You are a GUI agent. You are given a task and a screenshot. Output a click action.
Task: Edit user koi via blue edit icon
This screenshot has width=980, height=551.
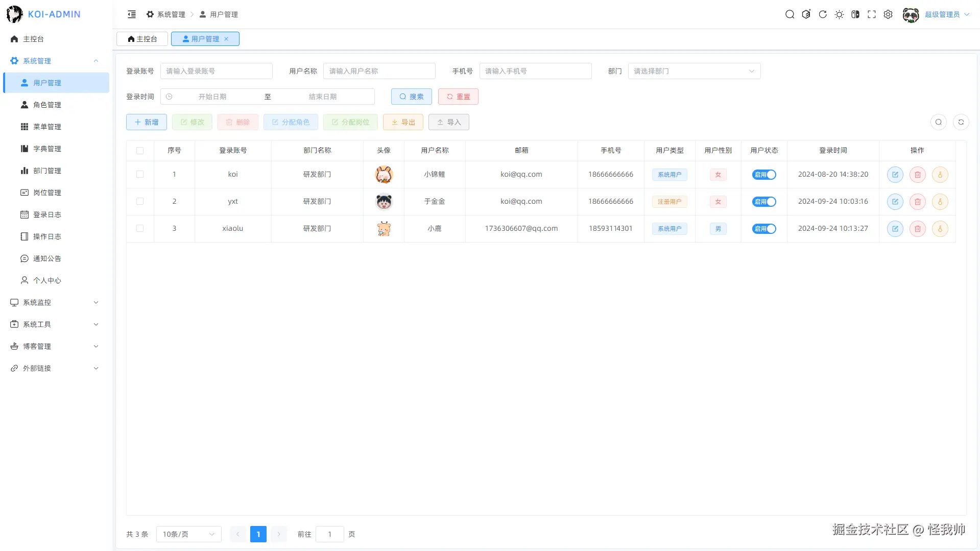click(x=895, y=174)
